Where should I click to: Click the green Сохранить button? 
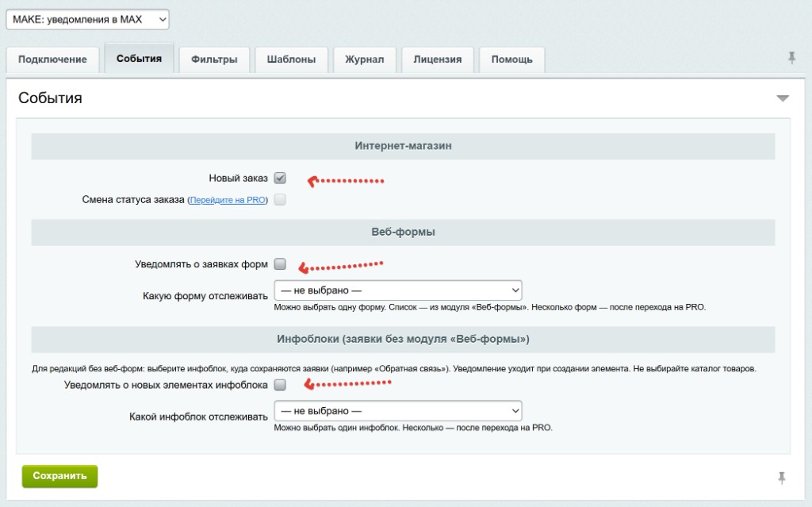pyautogui.click(x=59, y=476)
